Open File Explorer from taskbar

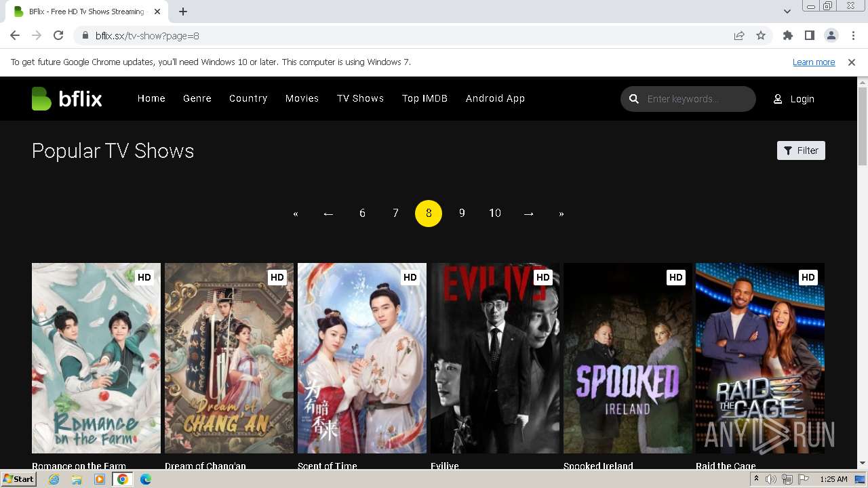[x=77, y=479]
